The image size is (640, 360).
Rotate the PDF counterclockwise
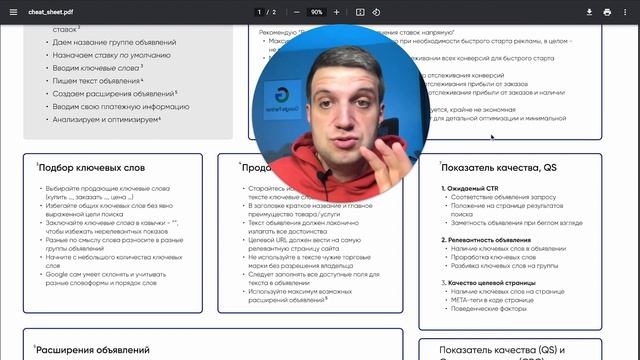[x=376, y=12]
